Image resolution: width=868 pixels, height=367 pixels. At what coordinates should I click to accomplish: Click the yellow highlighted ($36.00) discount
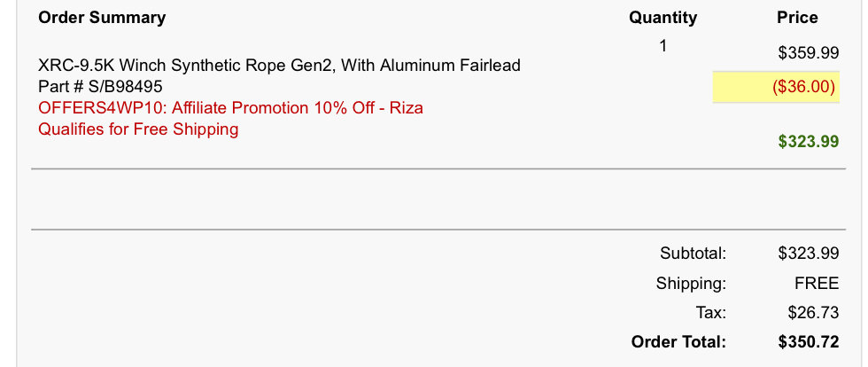click(776, 87)
